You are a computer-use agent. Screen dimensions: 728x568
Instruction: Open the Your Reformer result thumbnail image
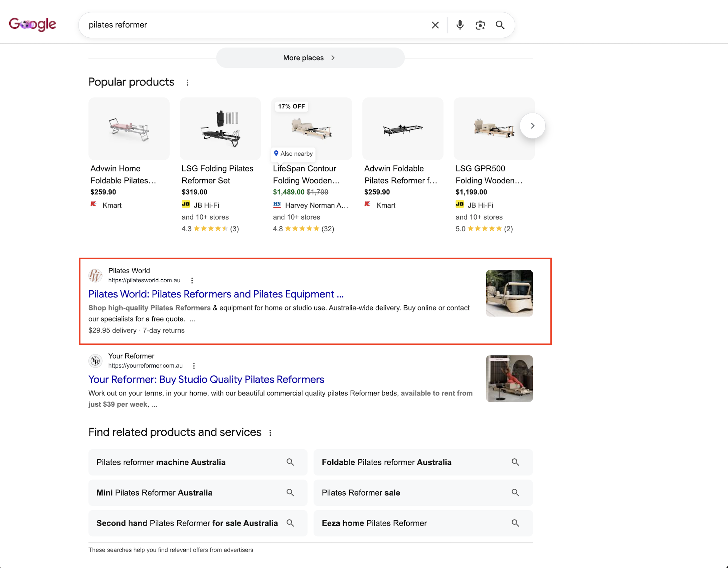coord(509,379)
